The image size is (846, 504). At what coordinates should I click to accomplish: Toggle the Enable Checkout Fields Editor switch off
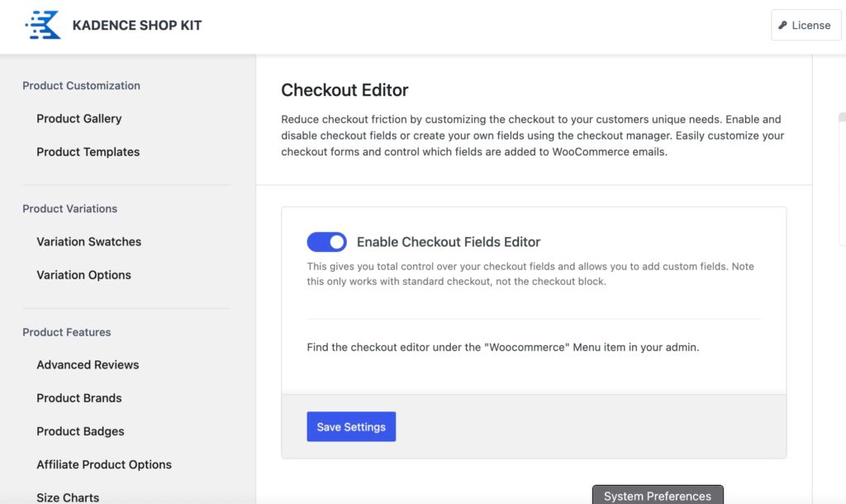coord(327,241)
